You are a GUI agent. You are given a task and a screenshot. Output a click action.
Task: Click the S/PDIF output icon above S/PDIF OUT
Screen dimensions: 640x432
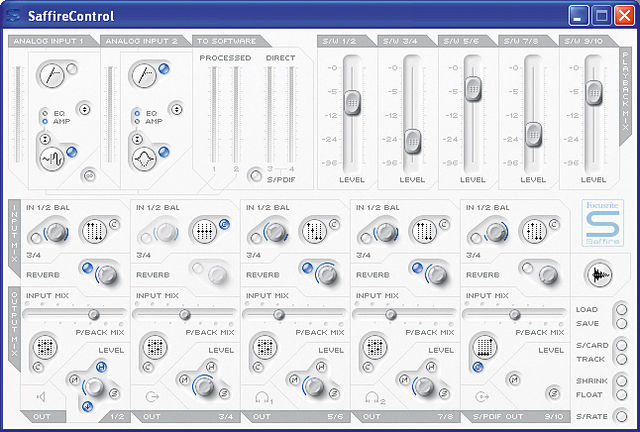482,396
